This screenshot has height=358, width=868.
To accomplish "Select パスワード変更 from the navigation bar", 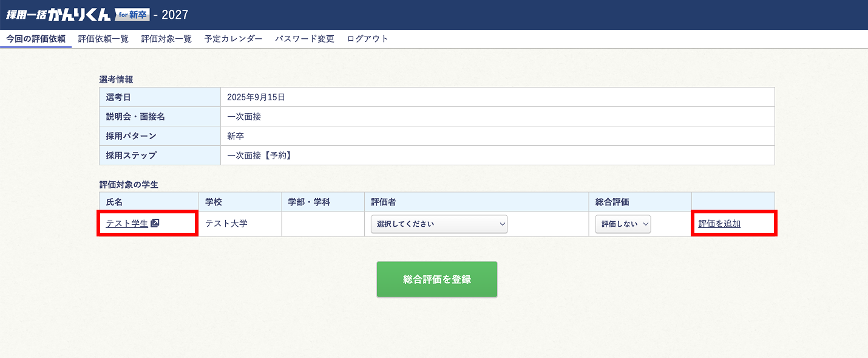I will point(304,39).
